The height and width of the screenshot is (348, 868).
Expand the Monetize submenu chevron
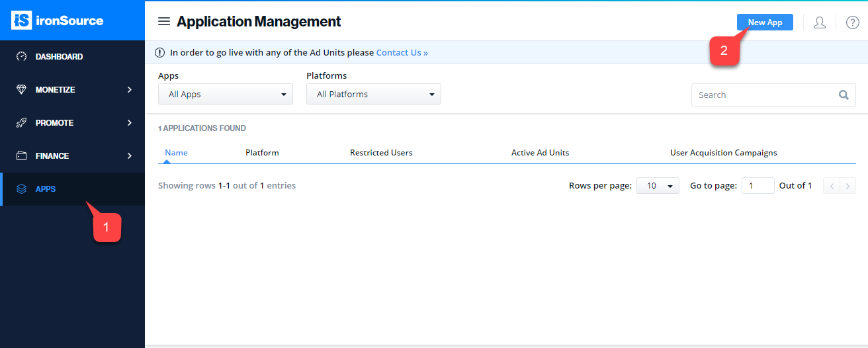[x=130, y=90]
